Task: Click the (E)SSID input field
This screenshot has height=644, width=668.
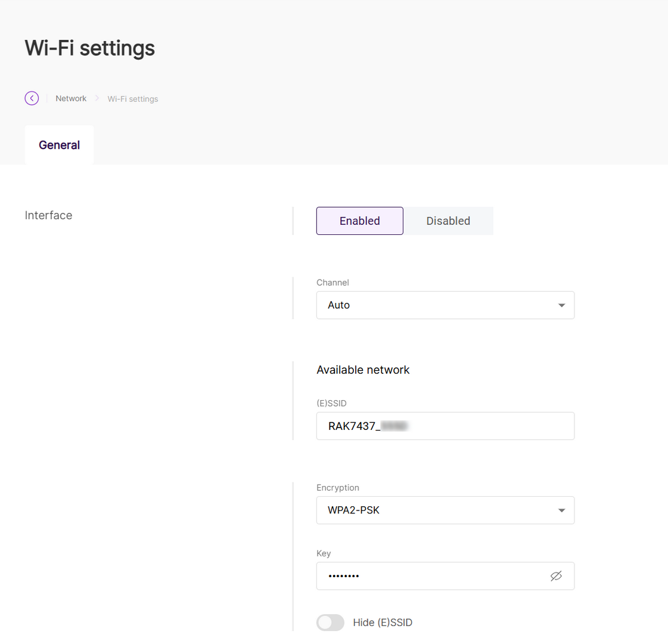Action: (x=445, y=426)
